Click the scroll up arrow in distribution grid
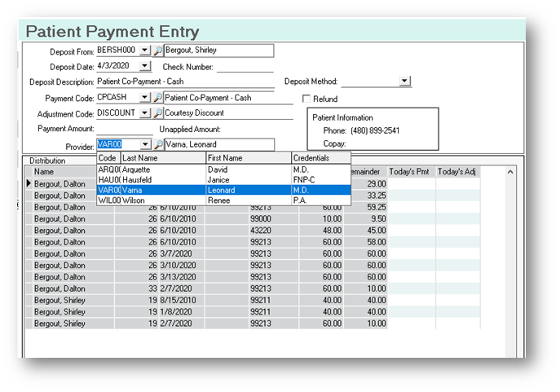Screen dimensions: 560x392 pyautogui.click(x=510, y=172)
